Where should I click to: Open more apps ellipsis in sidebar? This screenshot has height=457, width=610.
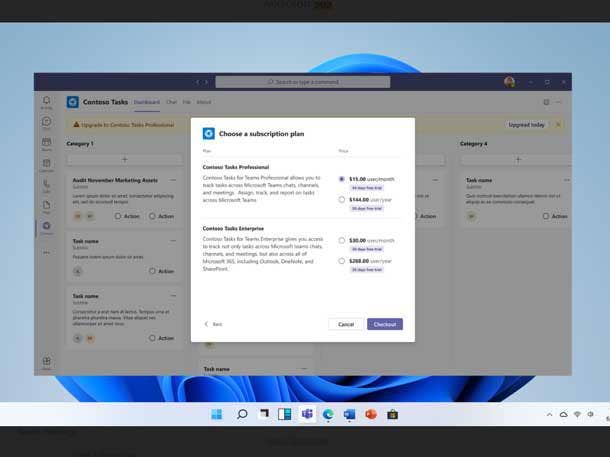[46, 252]
